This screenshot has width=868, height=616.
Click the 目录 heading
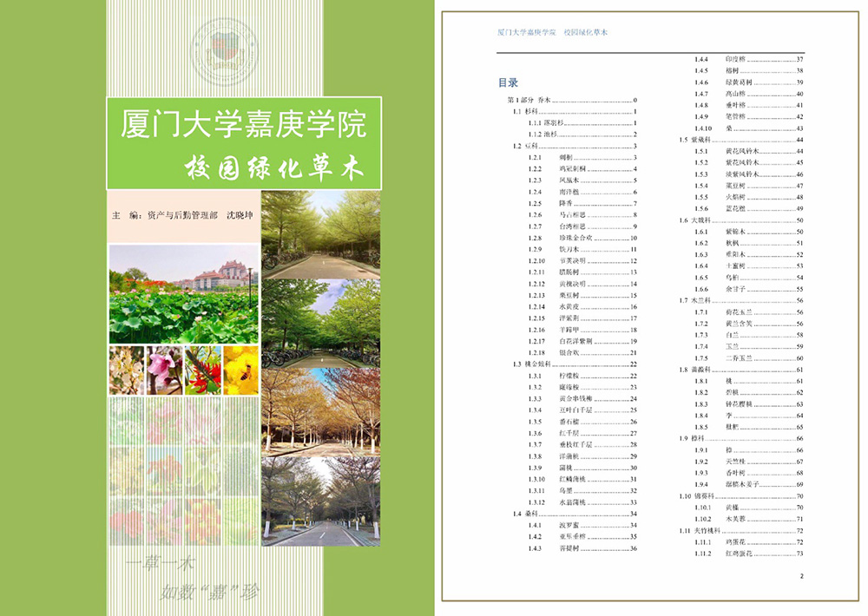pos(508,83)
